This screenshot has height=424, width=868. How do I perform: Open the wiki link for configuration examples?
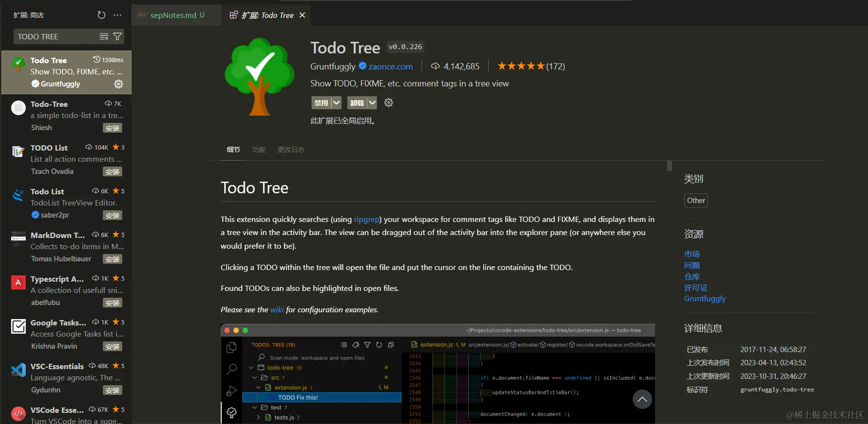[x=277, y=310]
